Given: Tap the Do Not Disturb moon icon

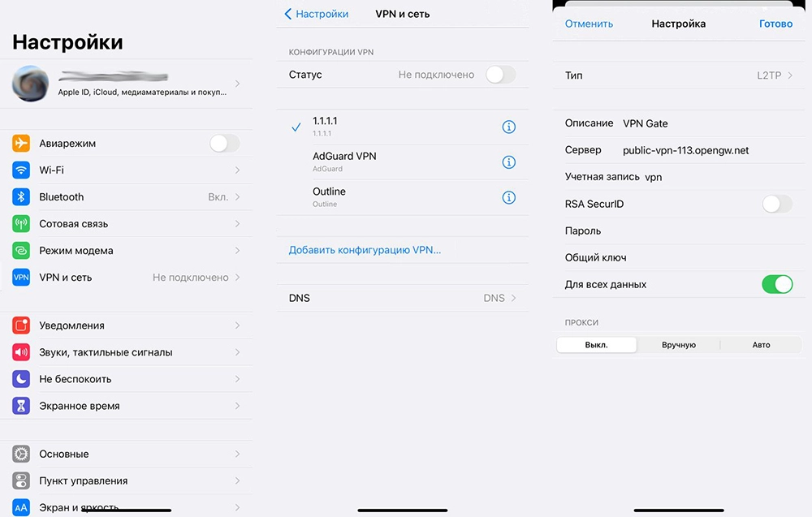Looking at the screenshot, I should [21, 379].
